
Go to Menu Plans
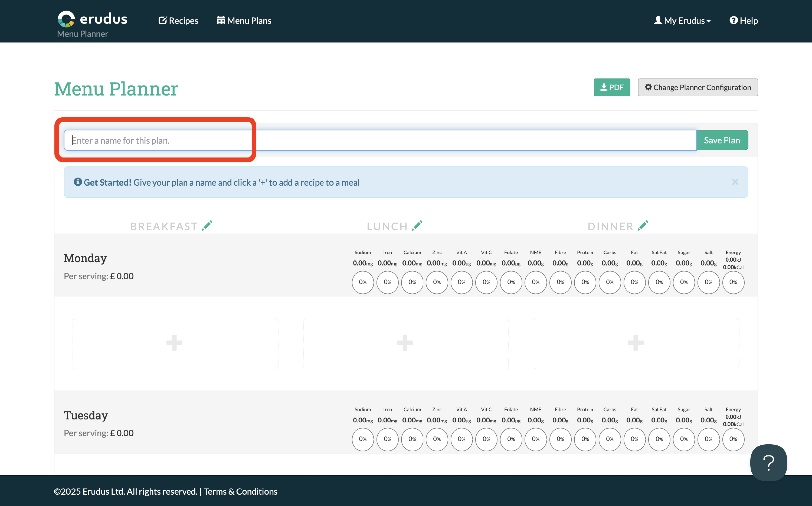pyautogui.click(x=244, y=21)
